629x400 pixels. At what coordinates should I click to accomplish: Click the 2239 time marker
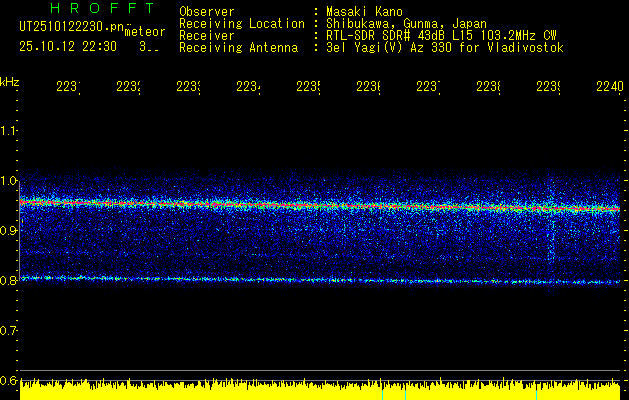(x=549, y=86)
